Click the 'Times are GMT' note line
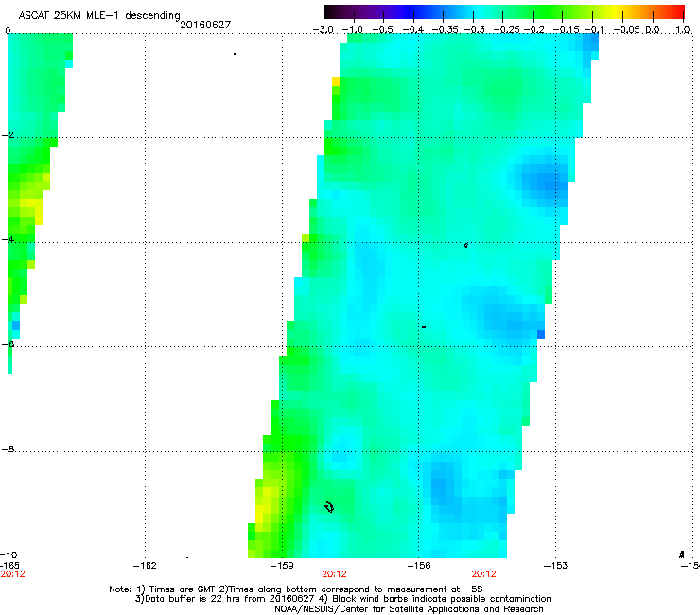 click(x=296, y=589)
